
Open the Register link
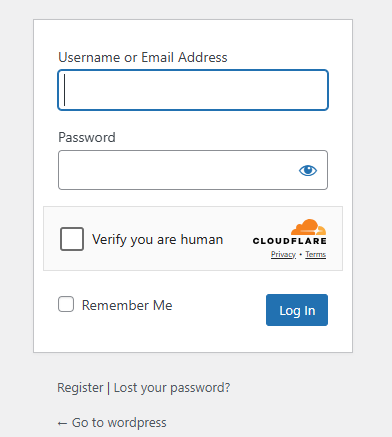tap(80, 388)
